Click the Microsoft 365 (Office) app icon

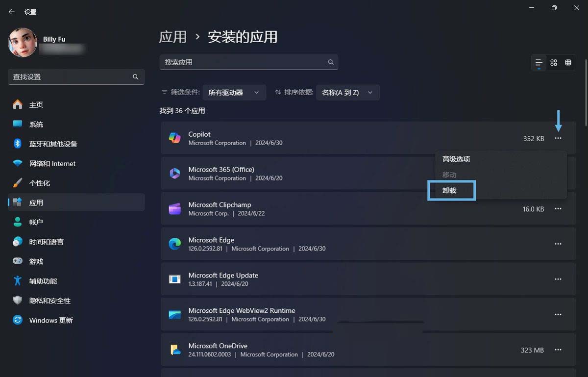tap(175, 174)
